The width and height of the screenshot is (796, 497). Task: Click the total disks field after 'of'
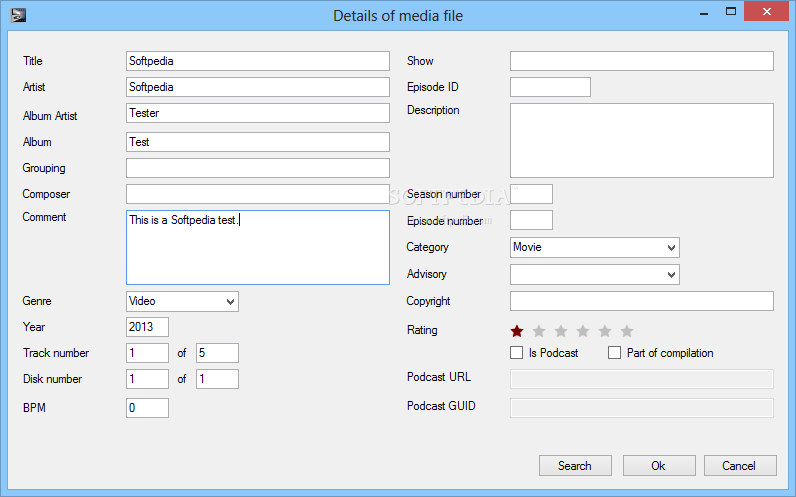tap(217, 379)
